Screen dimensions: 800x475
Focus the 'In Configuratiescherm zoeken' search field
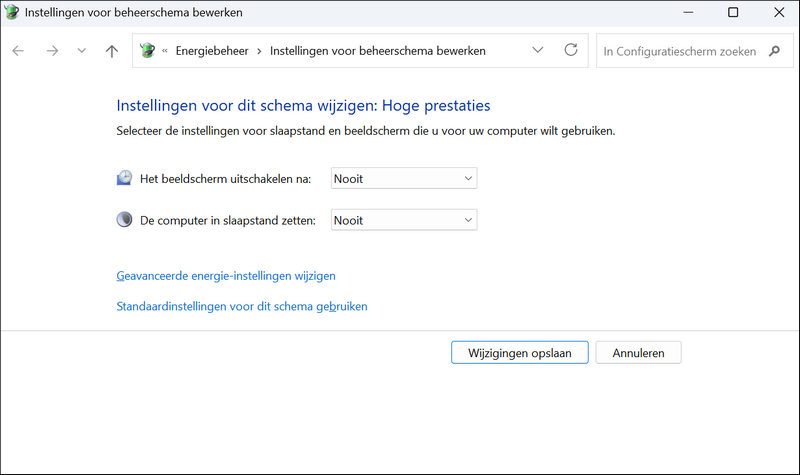click(680, 51)
